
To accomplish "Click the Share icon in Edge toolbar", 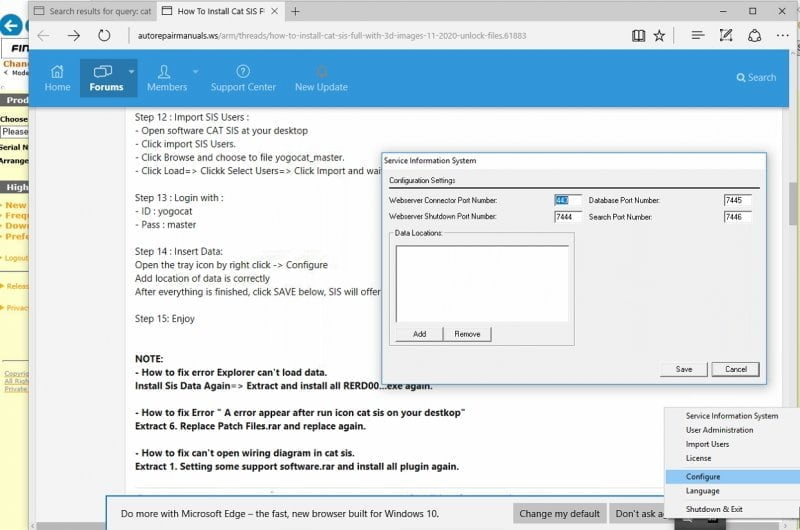I will click(x=754, y=35).
